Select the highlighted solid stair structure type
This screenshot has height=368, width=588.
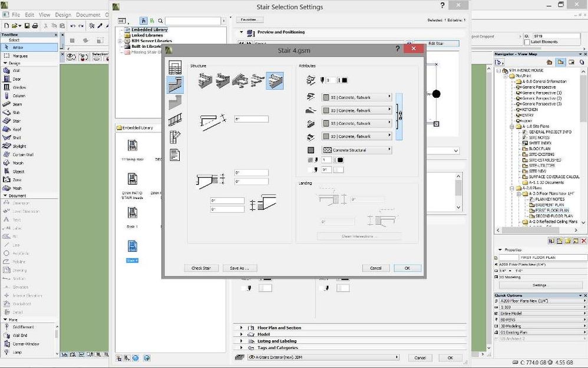coord(275,80)
